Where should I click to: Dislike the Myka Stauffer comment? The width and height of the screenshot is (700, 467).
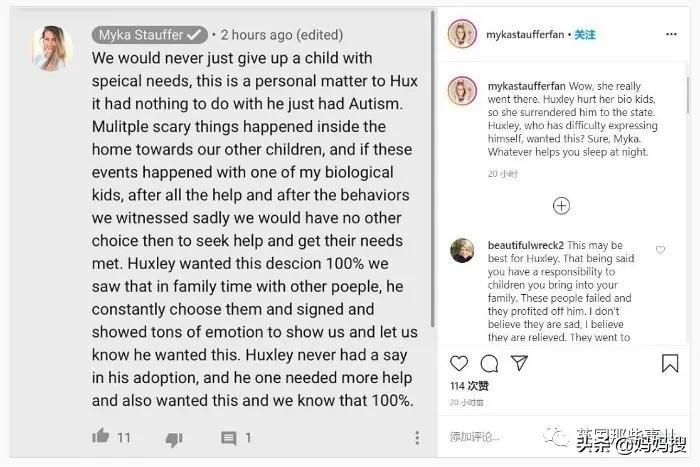click(x=174, y=438)
